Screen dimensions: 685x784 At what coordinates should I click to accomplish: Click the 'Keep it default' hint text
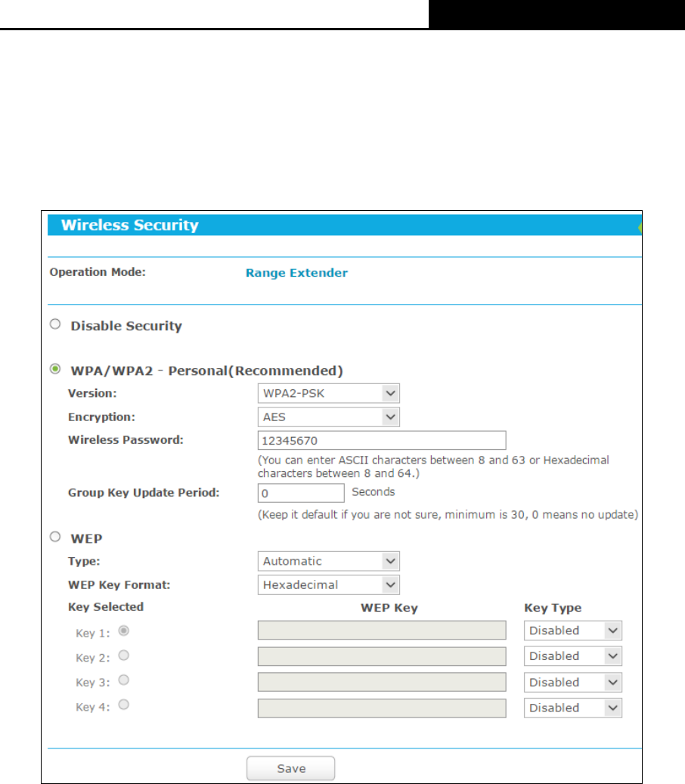pos(448,515)
